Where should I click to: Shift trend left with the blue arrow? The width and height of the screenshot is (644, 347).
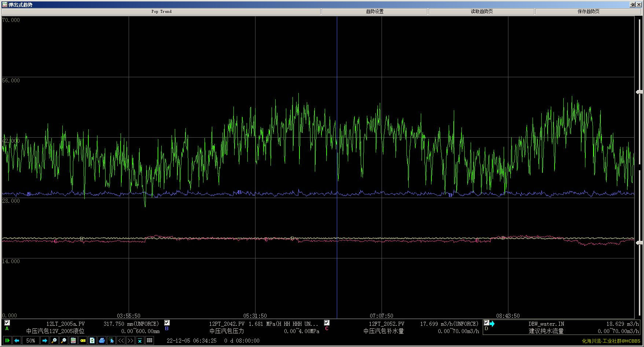[x=16, y=340]
